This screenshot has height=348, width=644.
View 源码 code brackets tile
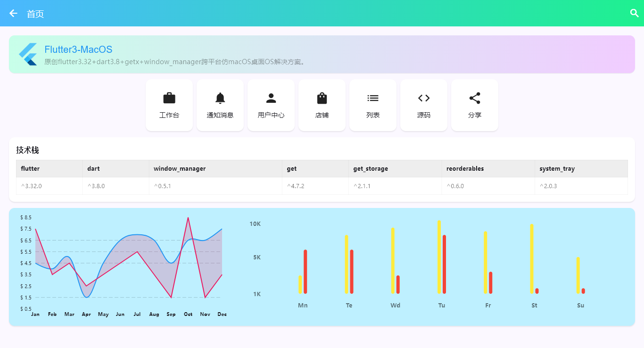[424, 105]
